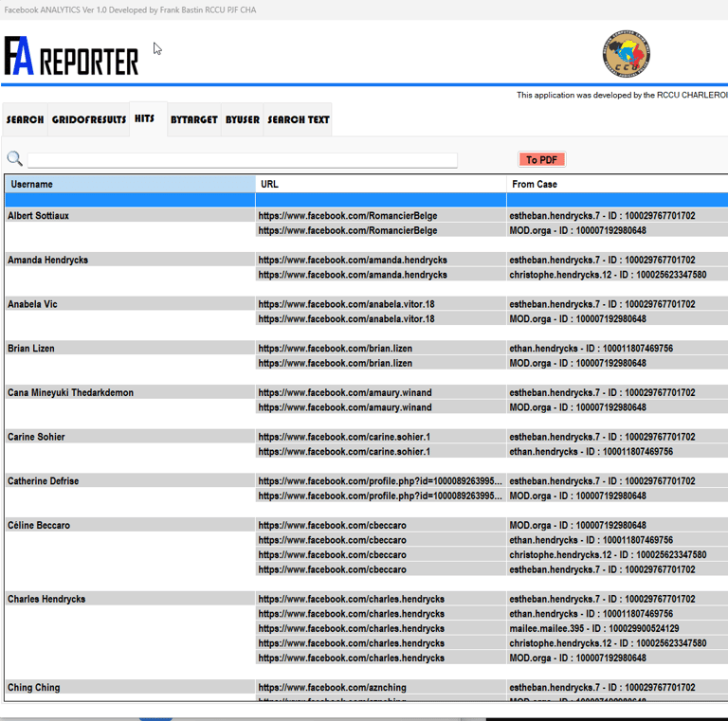The image size is (728, 721).
Task: Focus the filter search text box
Action: pyautogui.click(x=243, y=160)
